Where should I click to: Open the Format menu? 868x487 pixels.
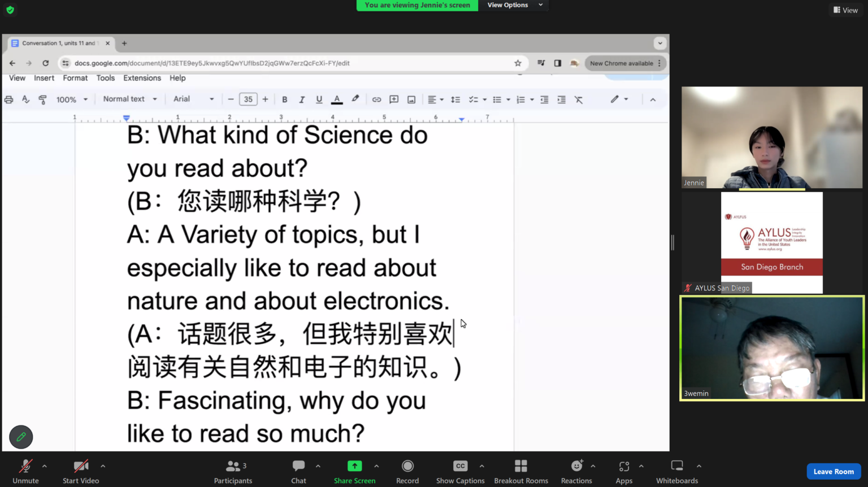[x=75, y=78]
